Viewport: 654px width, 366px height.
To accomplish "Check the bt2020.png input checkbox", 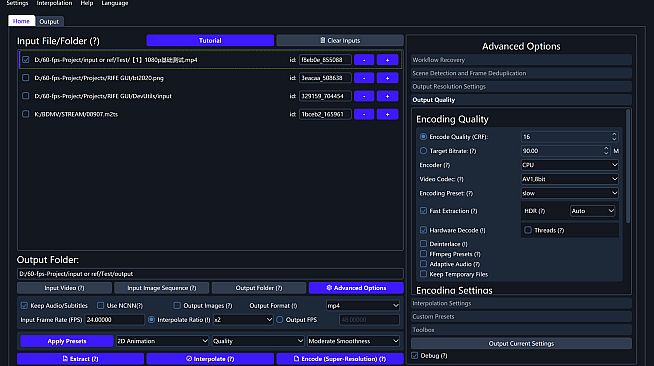I will 26,78.
